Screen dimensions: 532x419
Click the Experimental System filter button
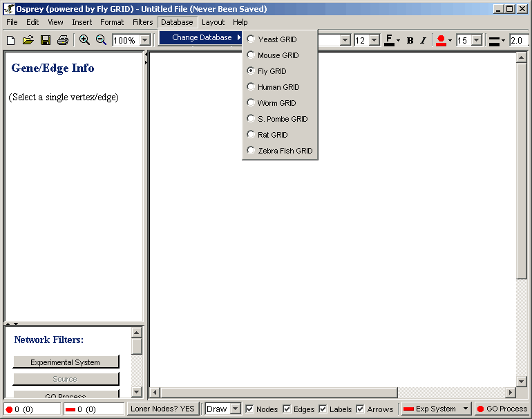(x=66, y=362)
